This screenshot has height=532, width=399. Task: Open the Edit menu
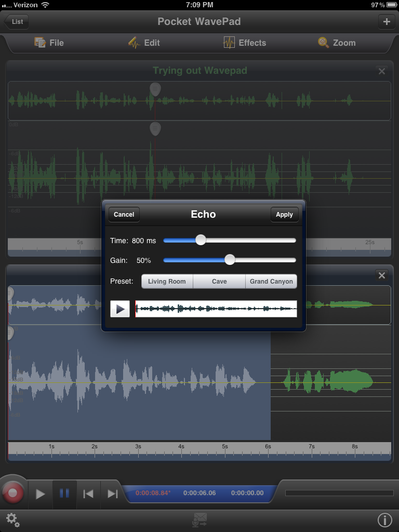point(144,43)
